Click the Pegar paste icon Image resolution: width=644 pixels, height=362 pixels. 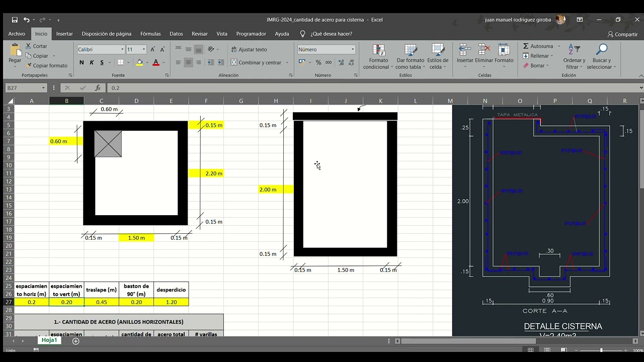[x=15, y=50]
